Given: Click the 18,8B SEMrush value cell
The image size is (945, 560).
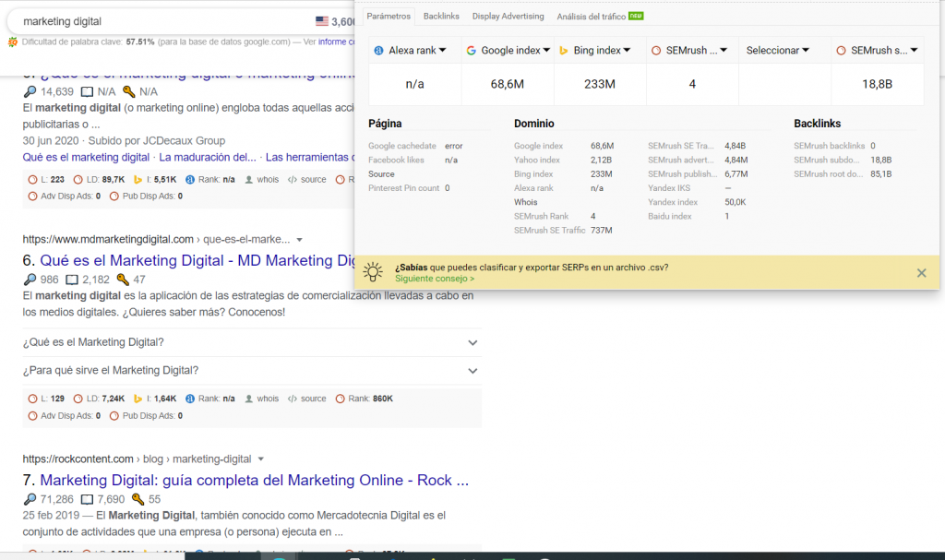Looking at the screenshot, I should [x=877, y=84].
